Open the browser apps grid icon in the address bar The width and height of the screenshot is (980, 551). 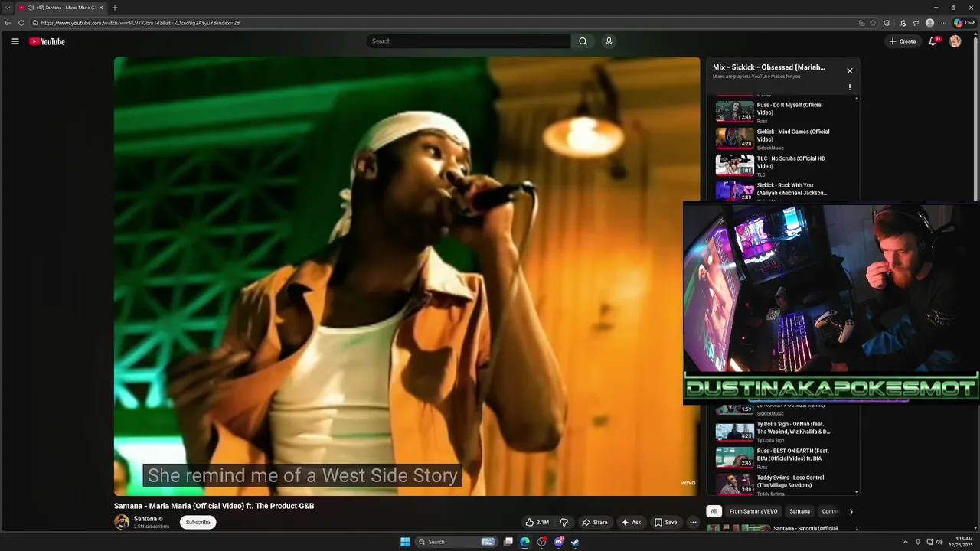coord(862,23)
